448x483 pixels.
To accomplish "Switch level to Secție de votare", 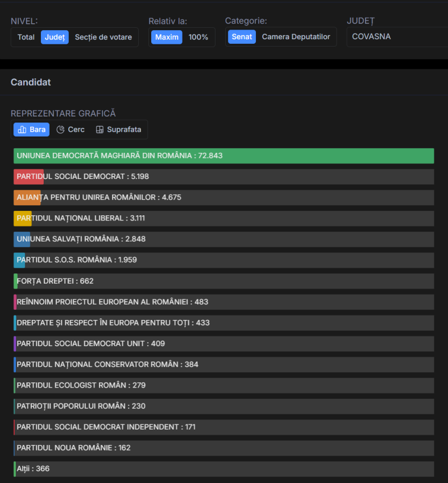I will coord(103,38).
